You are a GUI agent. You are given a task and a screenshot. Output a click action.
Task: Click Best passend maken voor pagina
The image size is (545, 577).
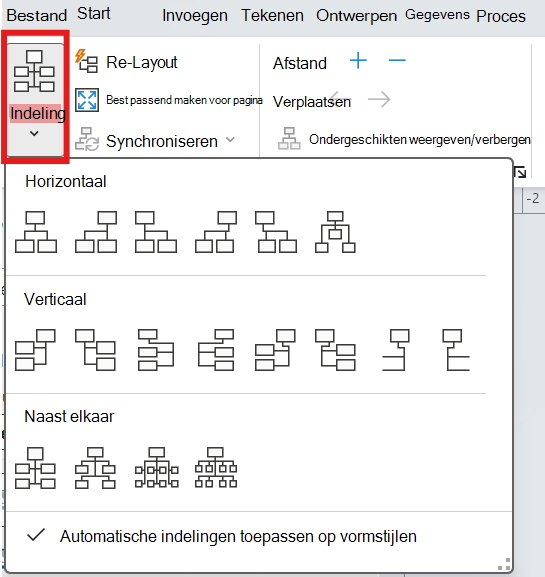click(169, 100)
